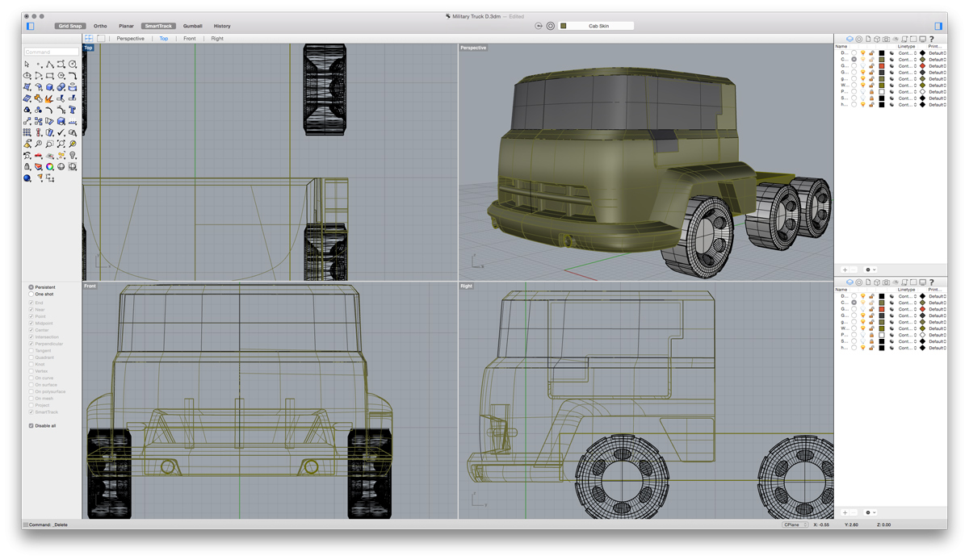Select the box creation tool
The image size is (969, 560).
point(48,87)
